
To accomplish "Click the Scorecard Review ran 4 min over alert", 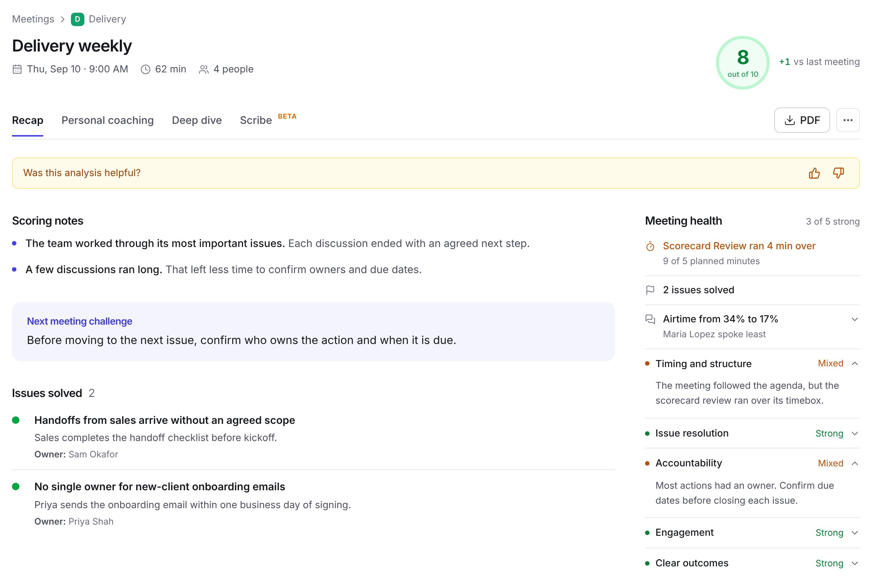I will tap(739, 246).
